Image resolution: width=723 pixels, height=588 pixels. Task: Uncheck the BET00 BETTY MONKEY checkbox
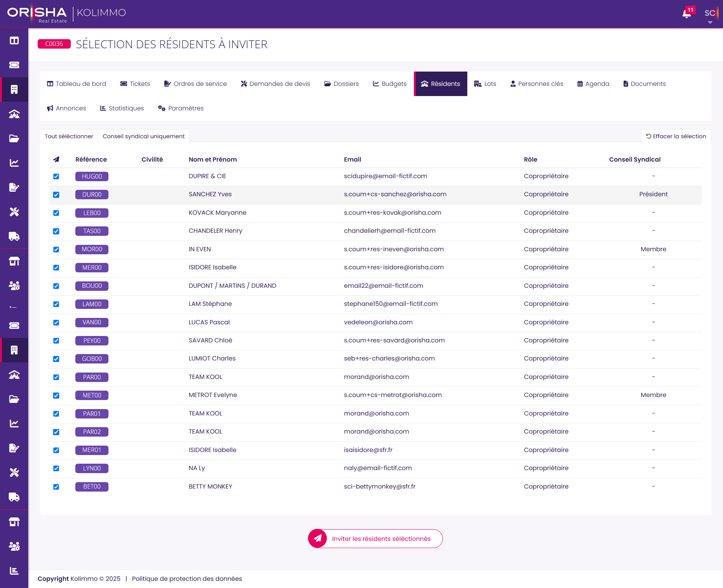tap(56, 487)
